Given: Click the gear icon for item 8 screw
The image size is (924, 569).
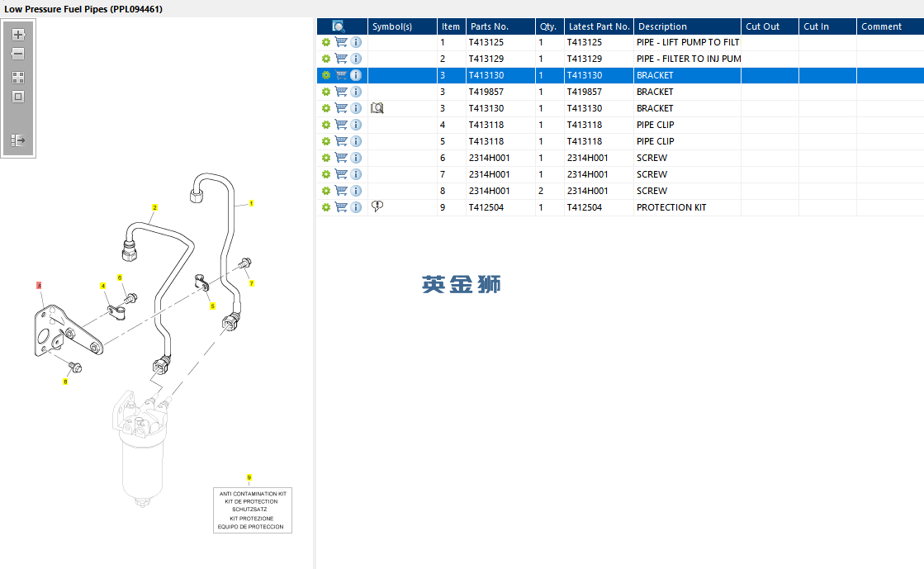Looking at the screenshot, I should click(326, 191).
